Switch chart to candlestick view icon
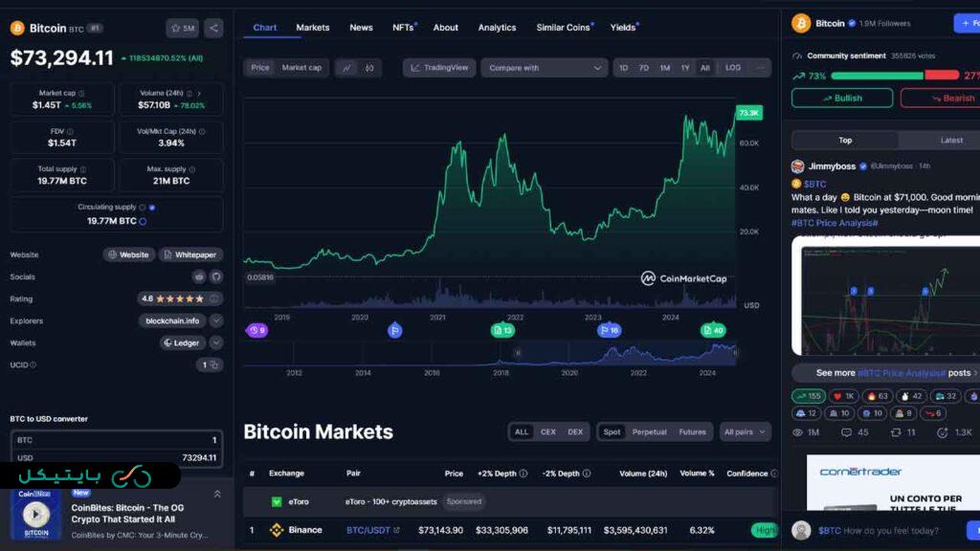The image size is (980, 551). tap(369, 68)
